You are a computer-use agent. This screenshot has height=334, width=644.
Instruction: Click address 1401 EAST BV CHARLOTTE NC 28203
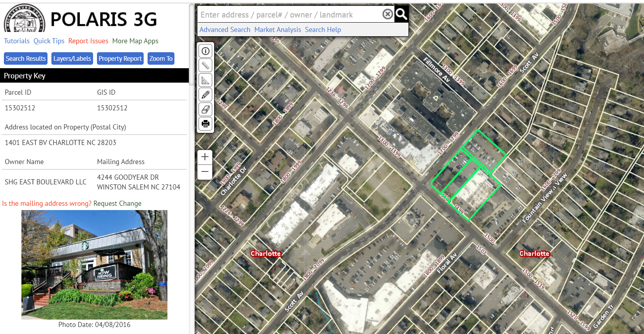(x=60, y=143)
